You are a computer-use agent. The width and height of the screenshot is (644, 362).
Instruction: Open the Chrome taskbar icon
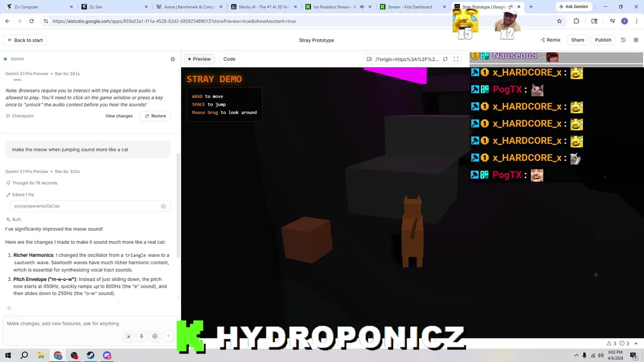(58, 355)
